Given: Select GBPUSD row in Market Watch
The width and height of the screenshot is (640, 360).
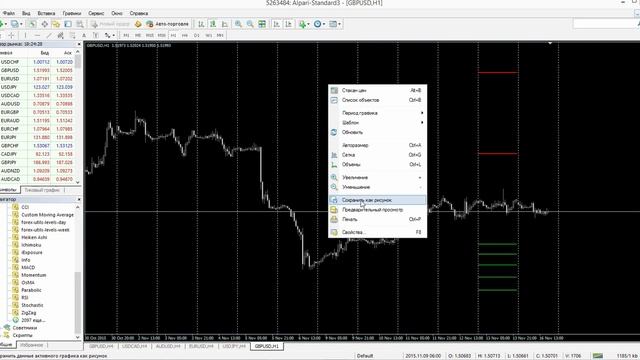Looking at the screenshot, I should pyautogui.click(x=37, y=70).
